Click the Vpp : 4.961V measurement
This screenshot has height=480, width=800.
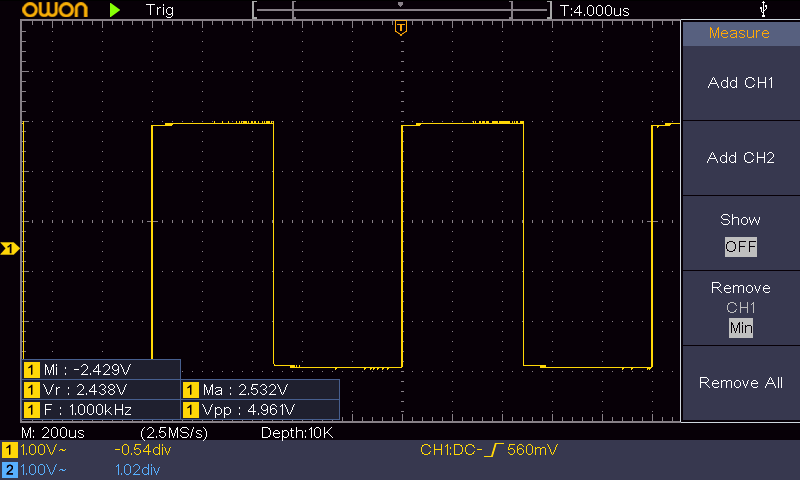point(260,410)
